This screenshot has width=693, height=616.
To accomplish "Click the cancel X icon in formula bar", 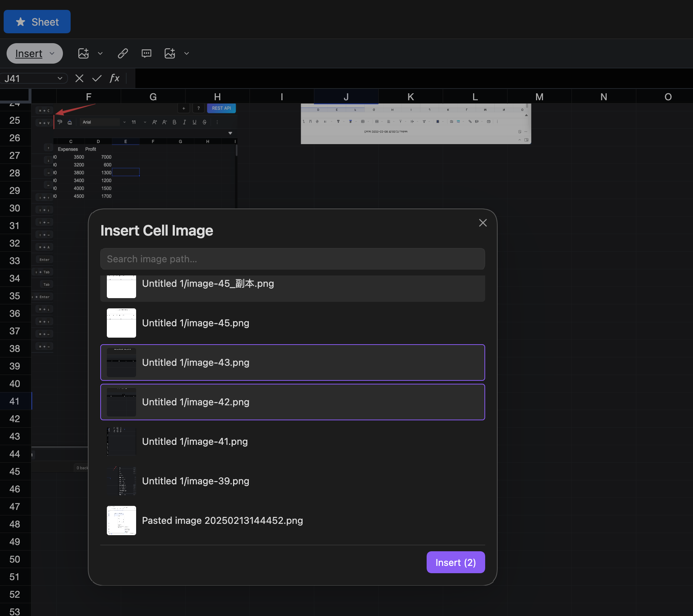I will pos(79,78).
